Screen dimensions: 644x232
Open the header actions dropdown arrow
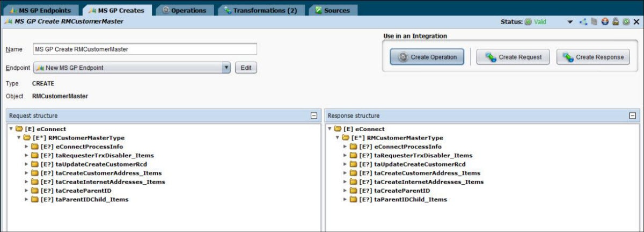coord(570,22)
